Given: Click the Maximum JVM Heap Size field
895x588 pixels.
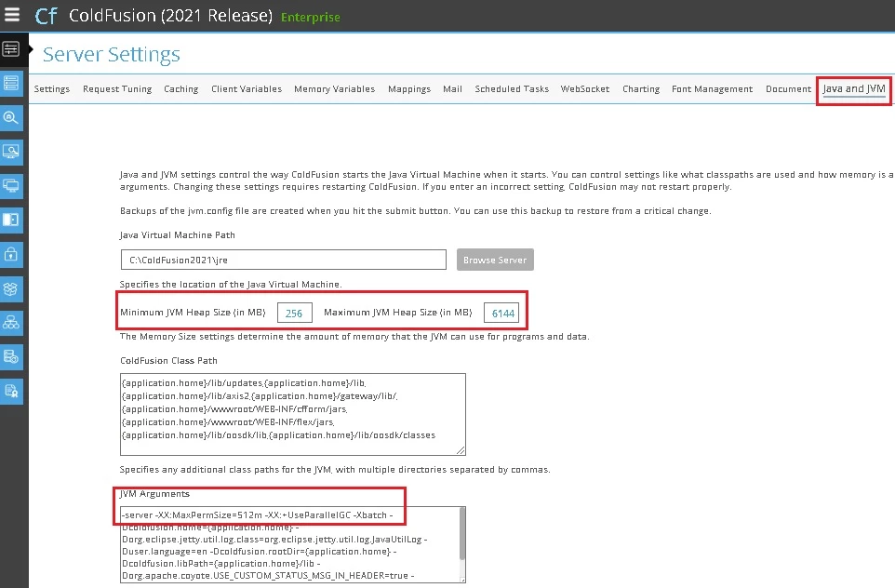Looking at the screenshot, I should (501, 313).
